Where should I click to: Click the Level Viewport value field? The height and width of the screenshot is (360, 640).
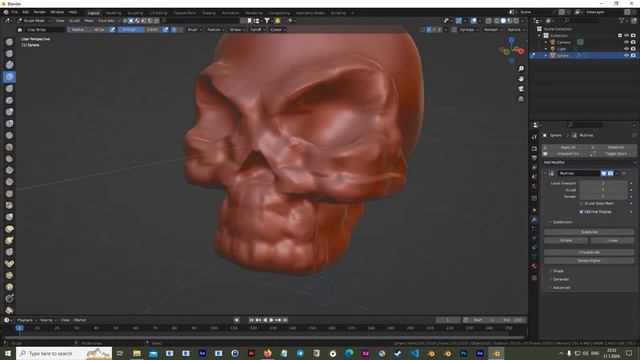click(x=603, y=183)
